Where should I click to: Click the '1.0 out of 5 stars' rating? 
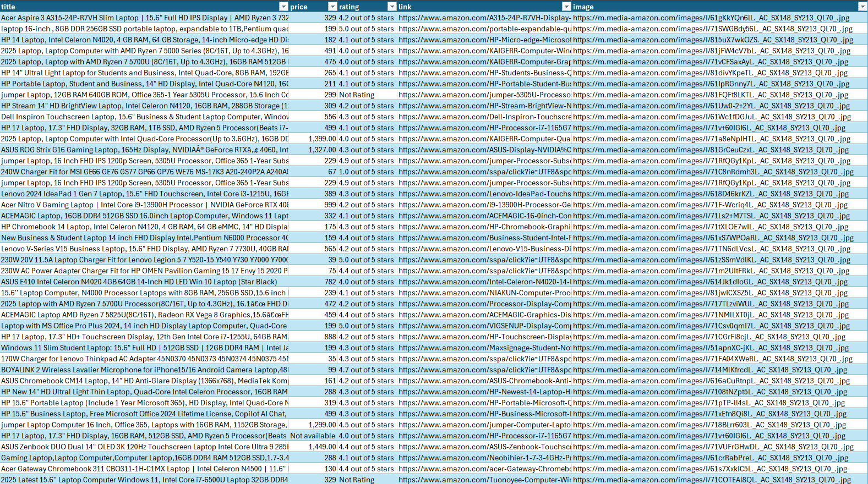[367, 172]
